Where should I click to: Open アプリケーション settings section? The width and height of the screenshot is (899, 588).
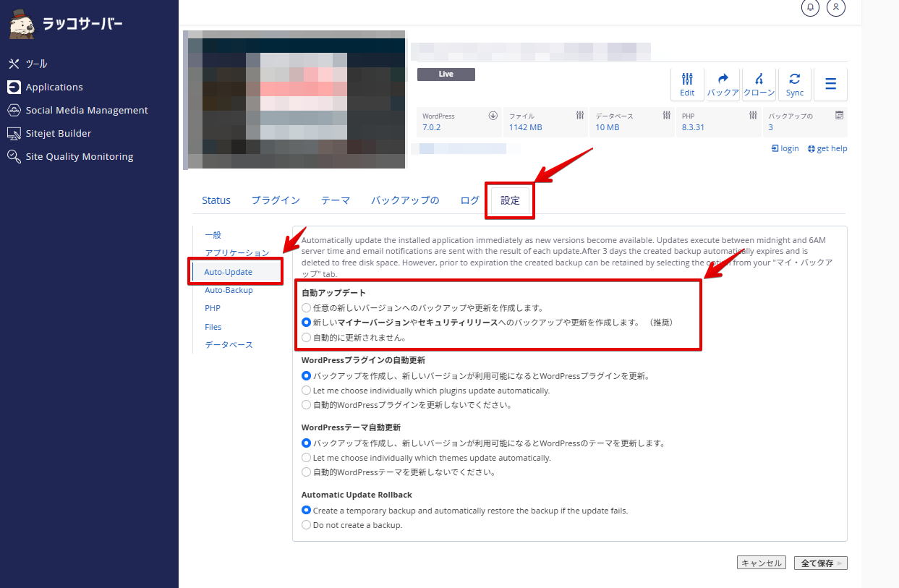(237, 253)
